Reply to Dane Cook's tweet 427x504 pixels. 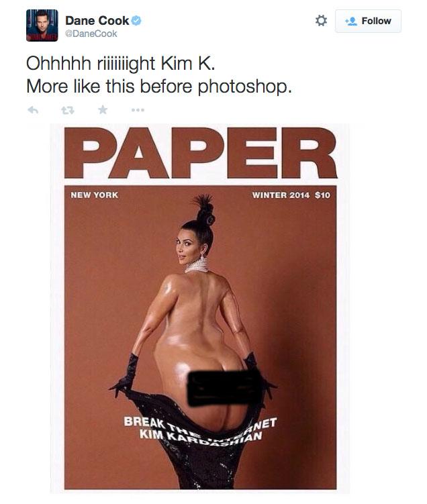33,110
